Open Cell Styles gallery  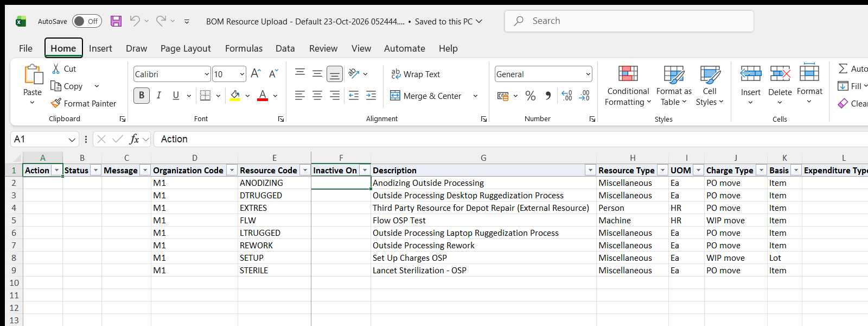(710, 86)
